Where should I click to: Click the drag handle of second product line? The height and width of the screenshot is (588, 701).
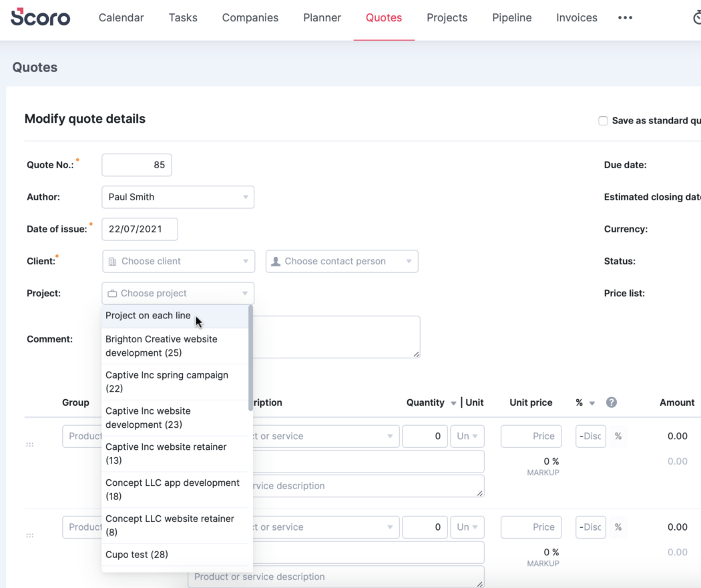30,535
